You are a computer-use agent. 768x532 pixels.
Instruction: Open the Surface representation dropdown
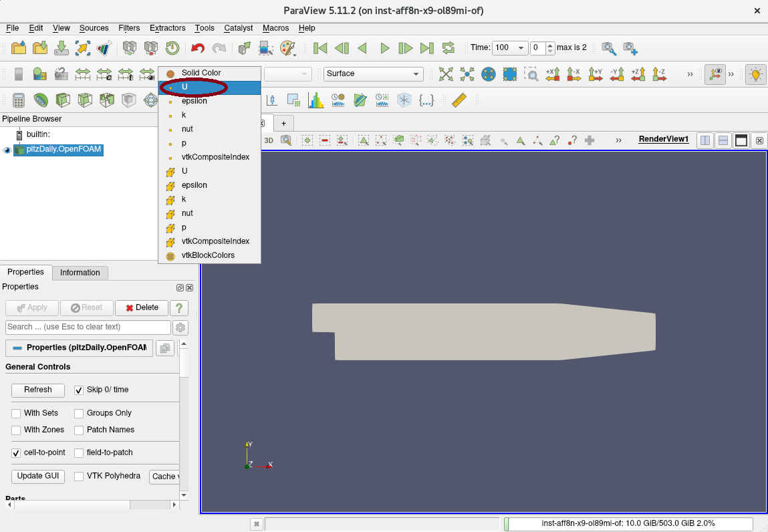374,74
